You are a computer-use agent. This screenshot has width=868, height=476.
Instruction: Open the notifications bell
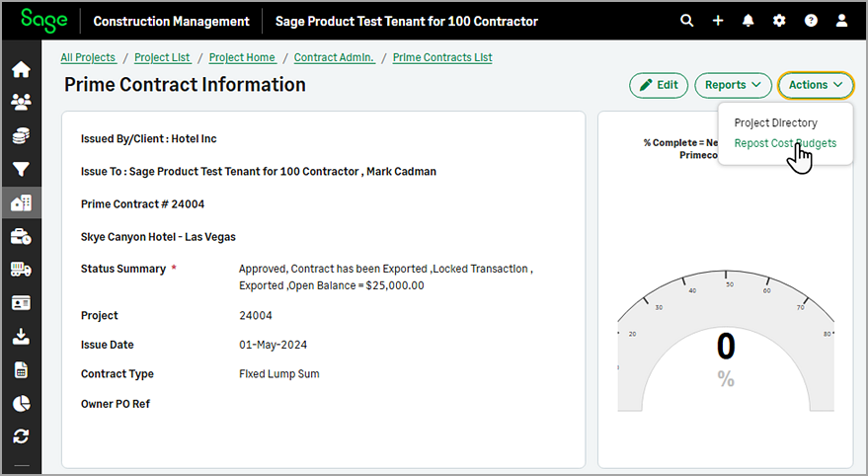748,21
